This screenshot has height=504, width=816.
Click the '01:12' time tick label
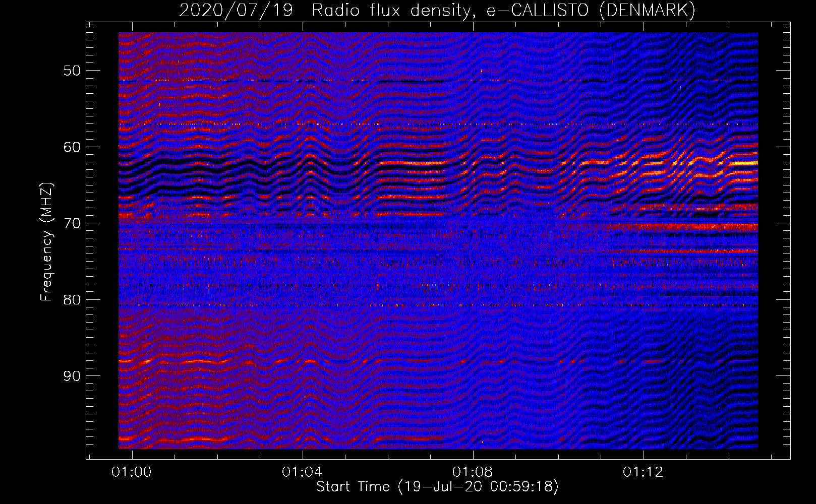tap(643, 472)
